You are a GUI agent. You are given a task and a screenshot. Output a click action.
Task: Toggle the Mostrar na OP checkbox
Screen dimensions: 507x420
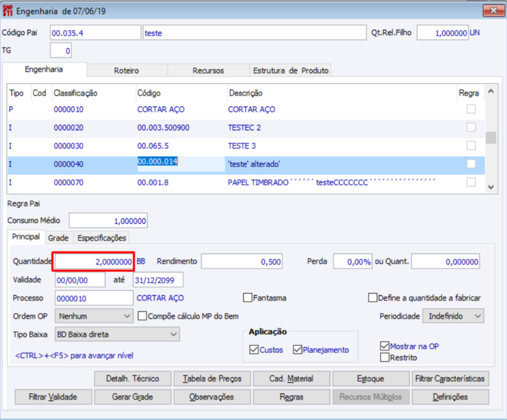385,346
